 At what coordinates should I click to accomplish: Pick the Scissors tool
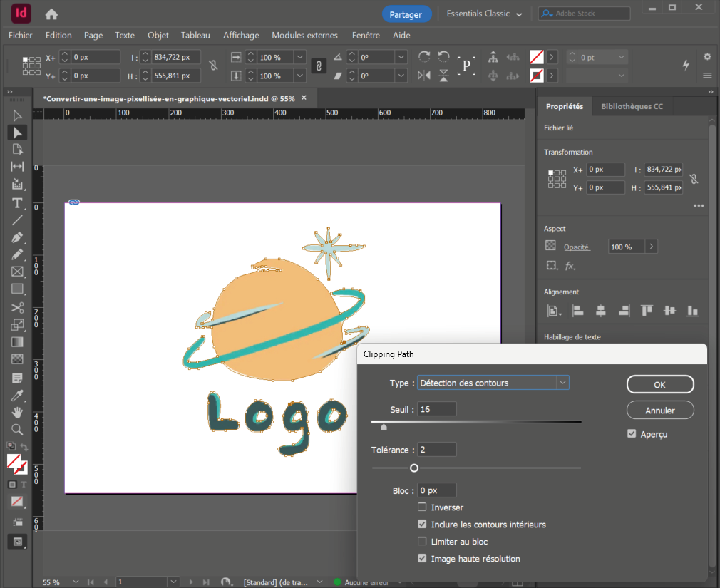pos(18,307)
